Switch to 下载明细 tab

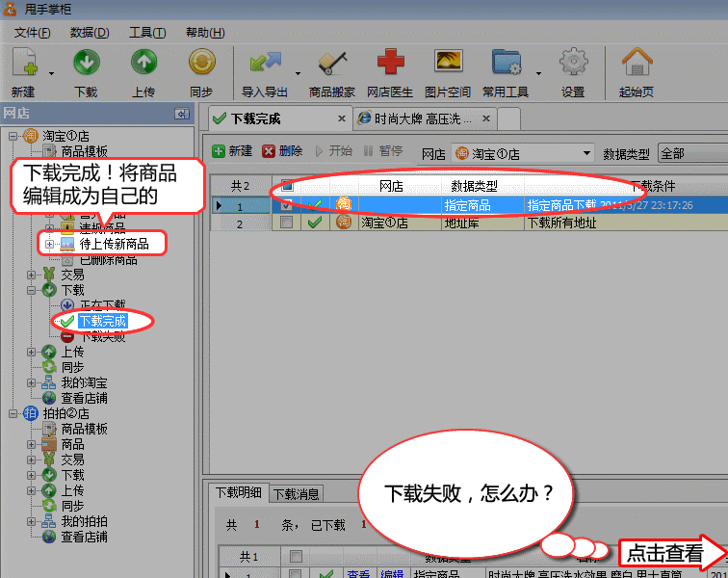tap(239, 492)
